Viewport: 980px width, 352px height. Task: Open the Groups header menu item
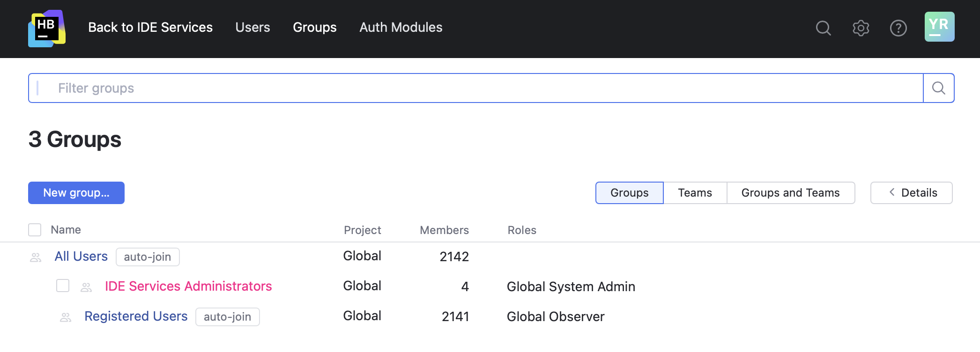tap(315, 27)
